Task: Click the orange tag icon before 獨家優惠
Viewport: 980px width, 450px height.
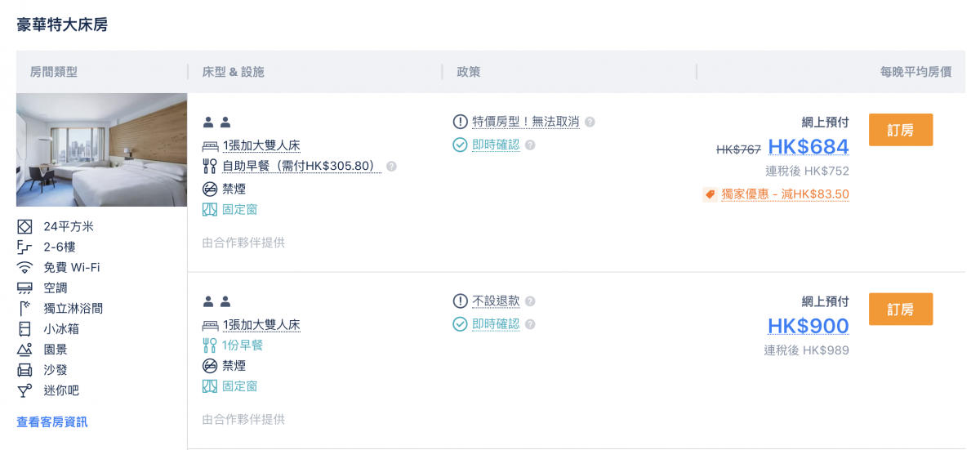Action: (x=710, y=194)
